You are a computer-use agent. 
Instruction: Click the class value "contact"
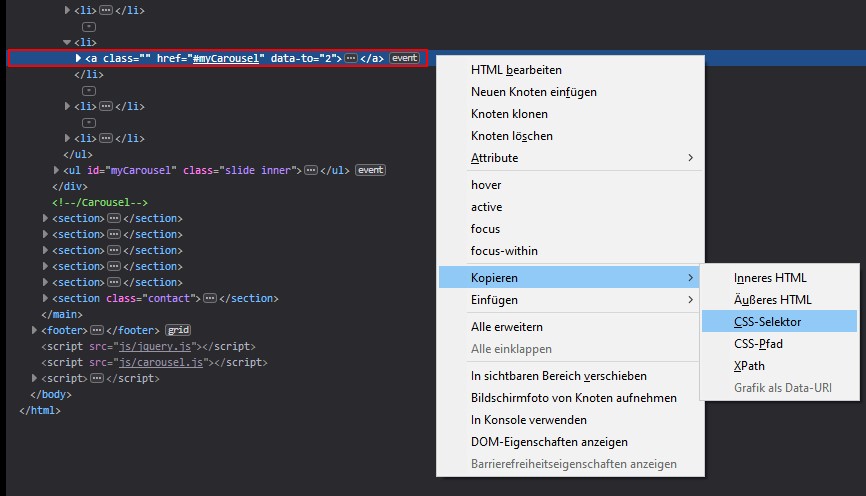(x=168, y=298)
